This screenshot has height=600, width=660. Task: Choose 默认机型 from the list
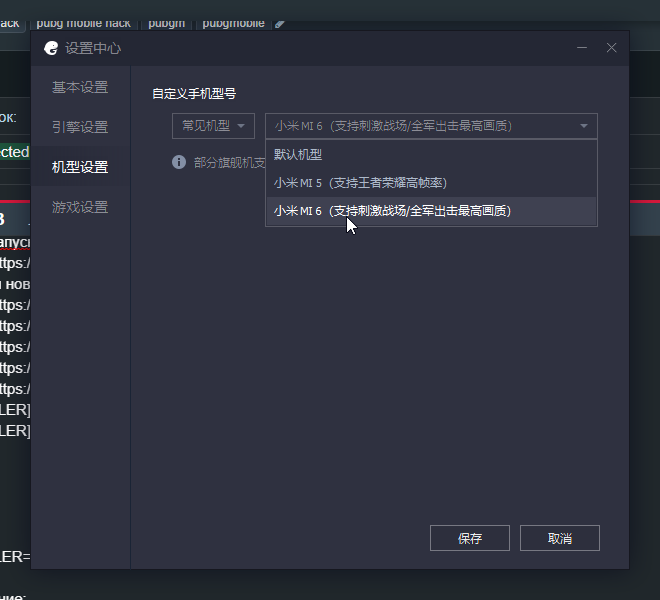coord(431,155)
